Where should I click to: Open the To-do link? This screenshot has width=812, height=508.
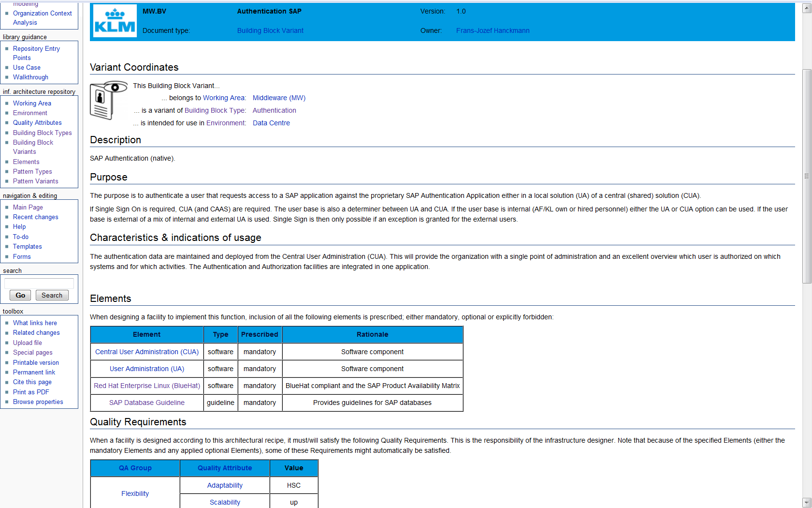(21, 237)
